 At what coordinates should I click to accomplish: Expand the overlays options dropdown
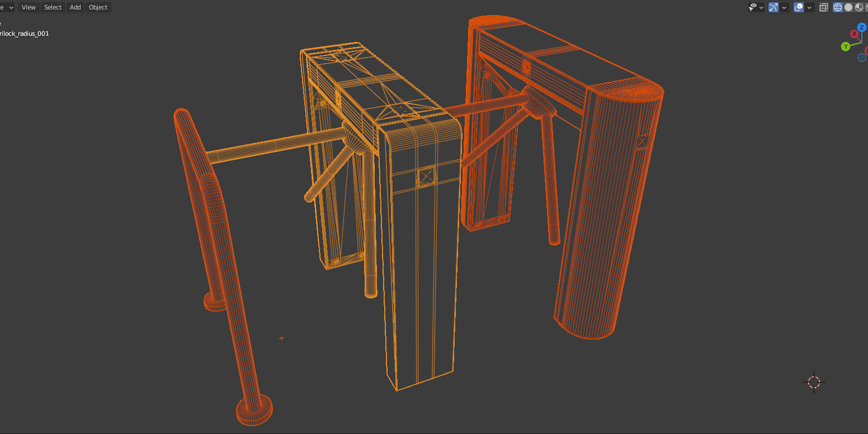pyautogui.click(x=809, y=7)
